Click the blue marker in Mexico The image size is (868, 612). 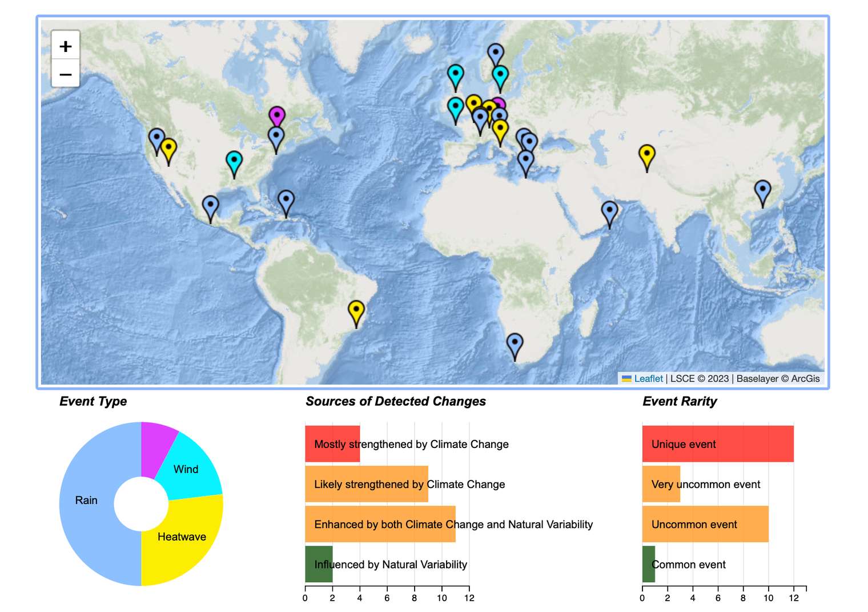coord(211,206)
